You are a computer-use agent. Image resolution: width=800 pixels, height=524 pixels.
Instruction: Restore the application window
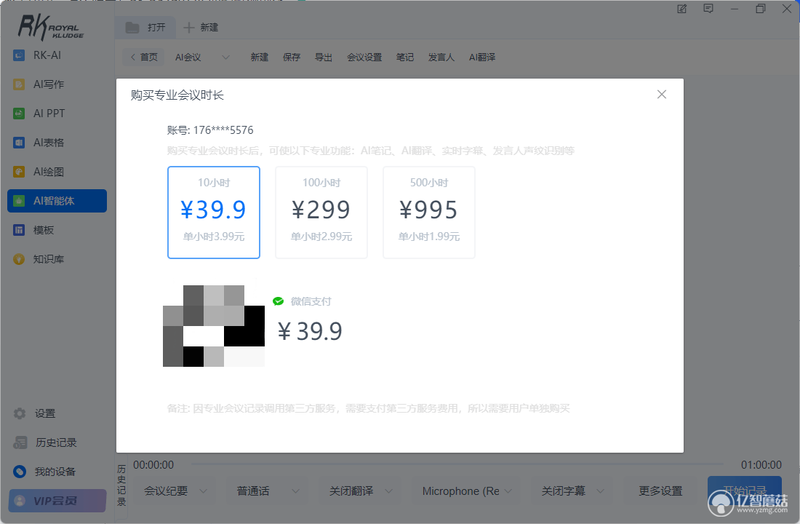point(760,9)
